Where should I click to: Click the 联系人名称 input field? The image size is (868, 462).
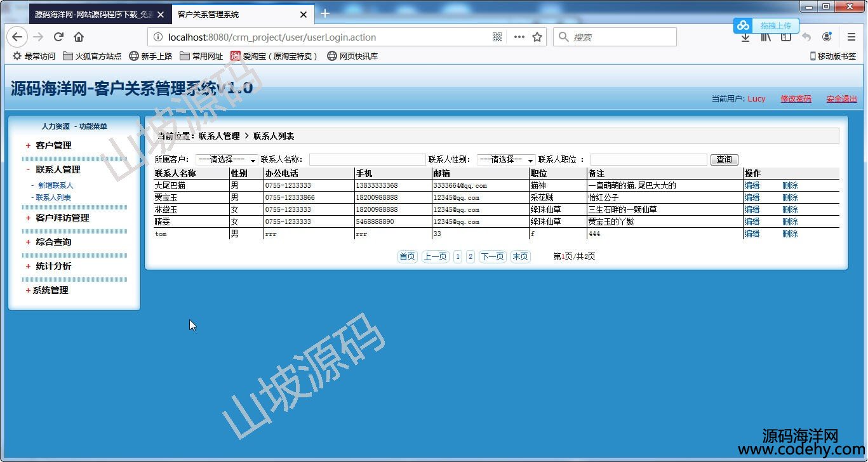coord(367,159)
